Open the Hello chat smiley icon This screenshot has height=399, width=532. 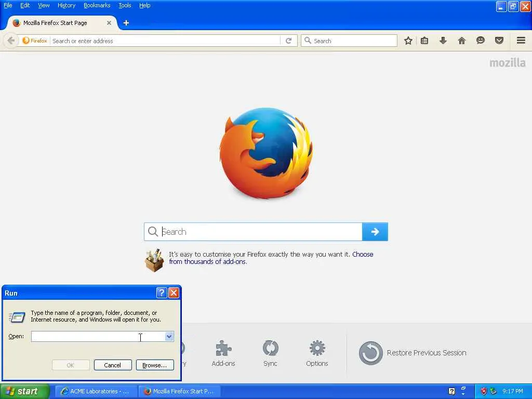pos(481,41)
